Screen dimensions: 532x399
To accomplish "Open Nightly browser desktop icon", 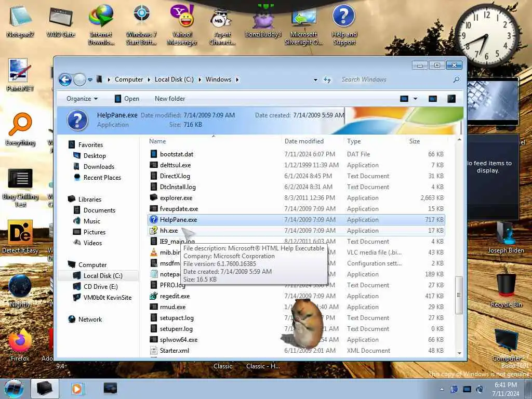I will (20, 291).
